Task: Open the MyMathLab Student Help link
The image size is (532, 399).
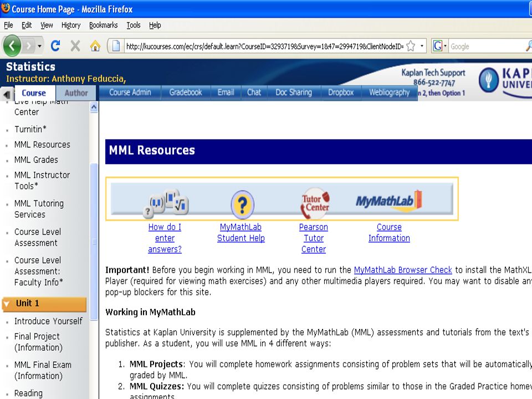Action: (241, 233)
